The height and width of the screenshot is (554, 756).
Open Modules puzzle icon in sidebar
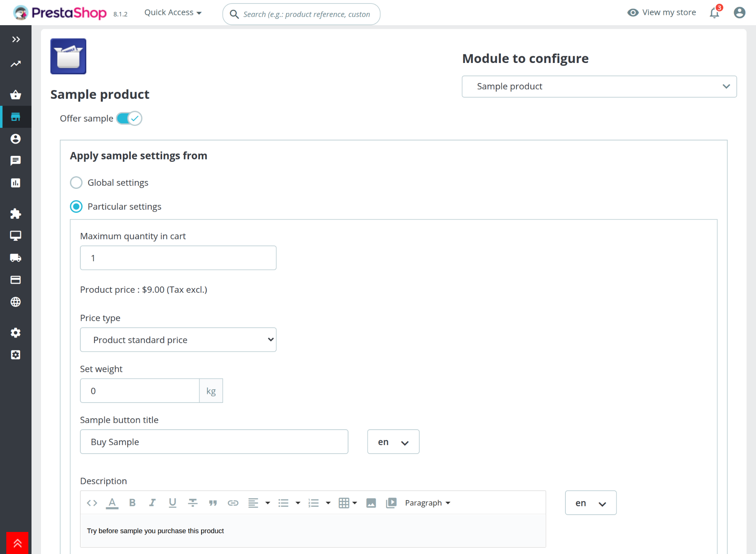point(15,214)
